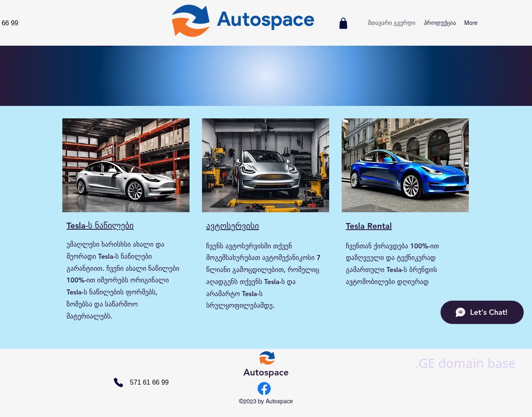Image resolution: width=532 pixels, height=417 pixels.
Task: Expand the More navigation menu
Action: pos(470,23)
